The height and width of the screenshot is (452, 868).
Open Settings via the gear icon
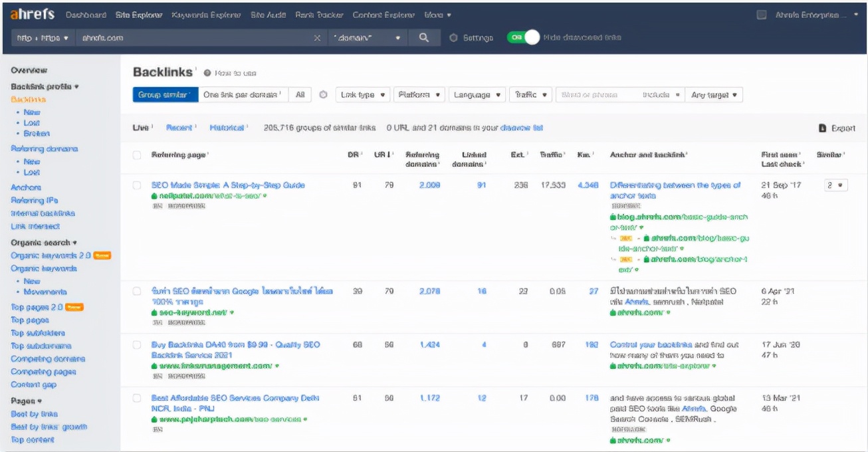tap(454, 38)
